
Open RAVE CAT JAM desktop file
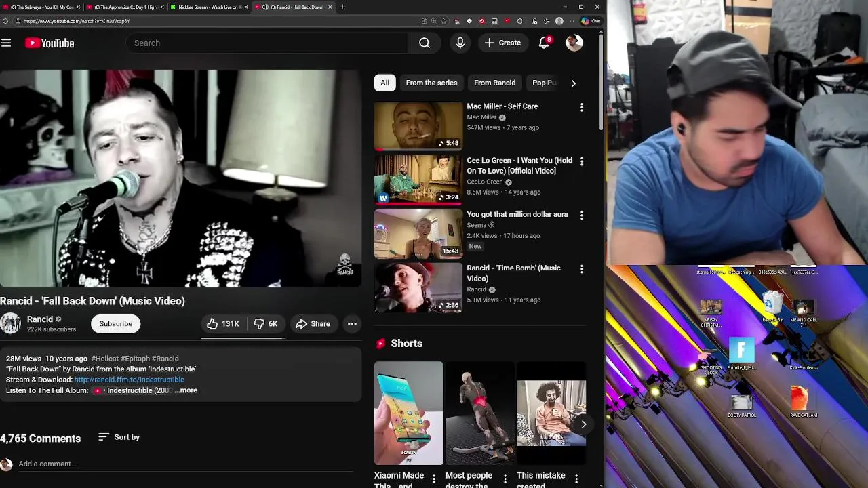click(x=803, y=401)
